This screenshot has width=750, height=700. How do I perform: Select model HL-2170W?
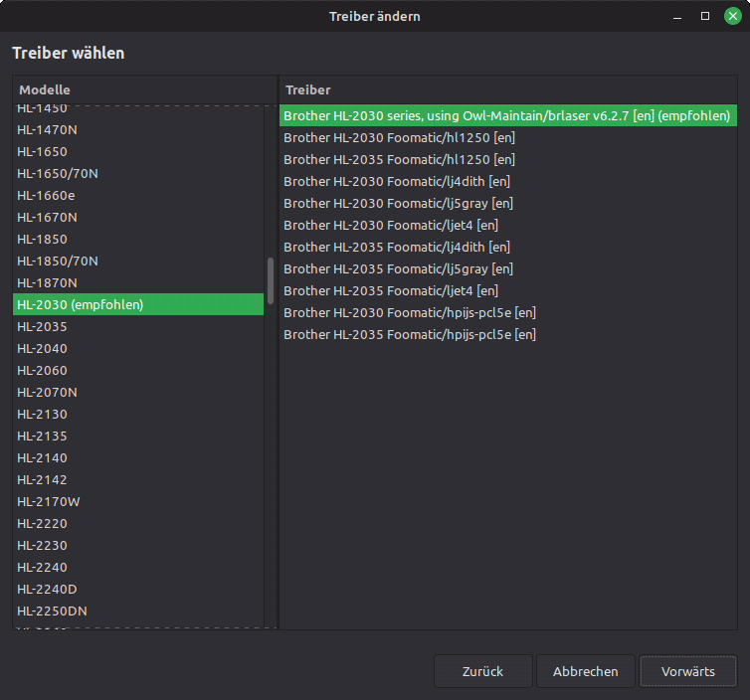coord(138,501)
